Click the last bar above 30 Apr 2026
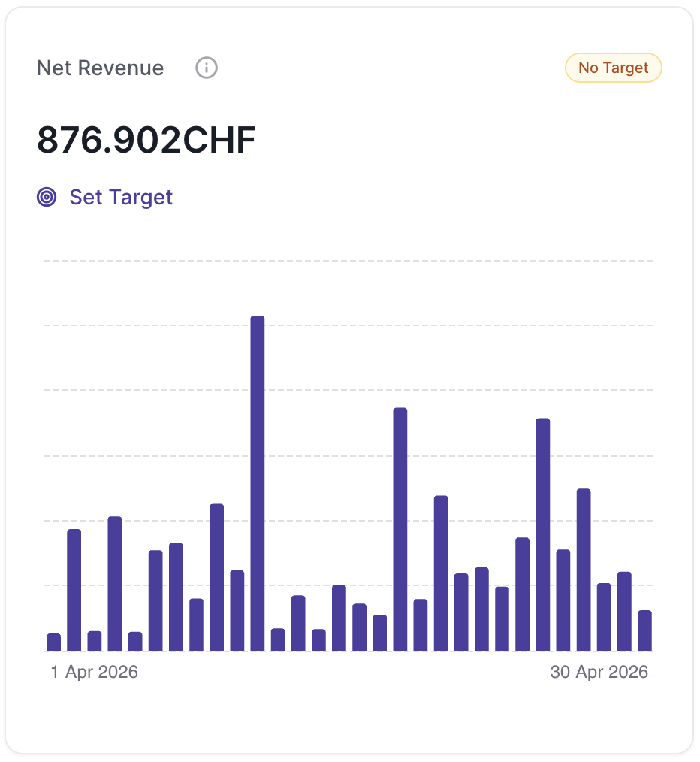Screen dimensions: 700x762 (x=644, y=630)
